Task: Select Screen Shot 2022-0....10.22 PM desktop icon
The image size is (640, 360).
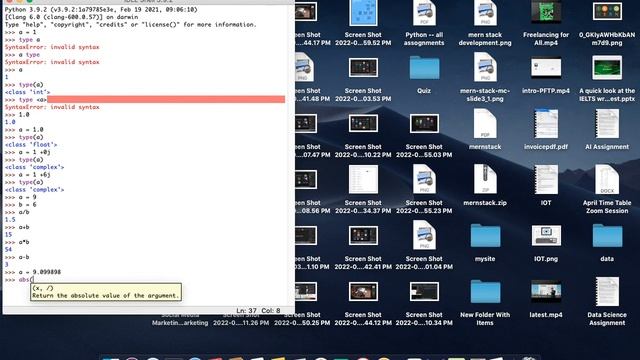Action: (363, 123)
